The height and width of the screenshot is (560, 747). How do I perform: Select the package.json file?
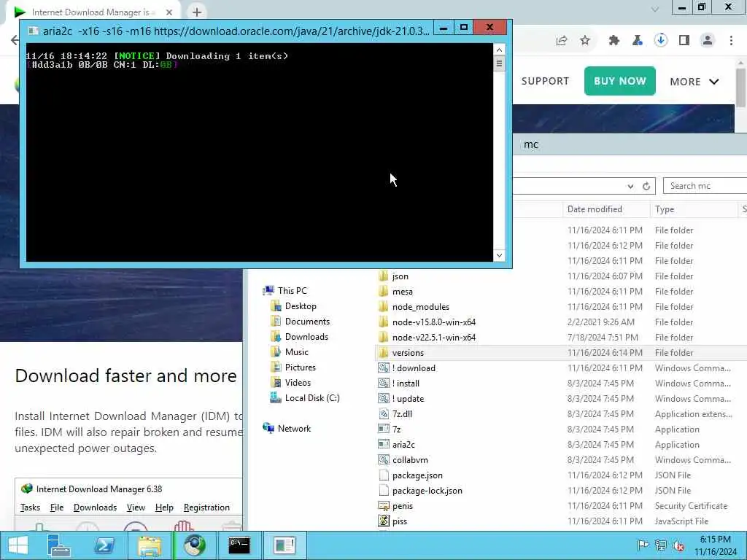(x=417, y=475)
